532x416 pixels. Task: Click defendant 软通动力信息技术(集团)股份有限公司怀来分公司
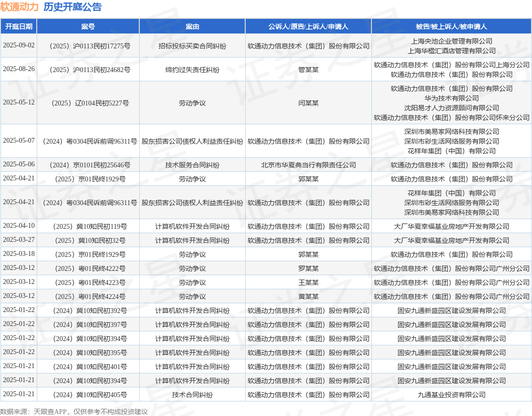point(452,118)
